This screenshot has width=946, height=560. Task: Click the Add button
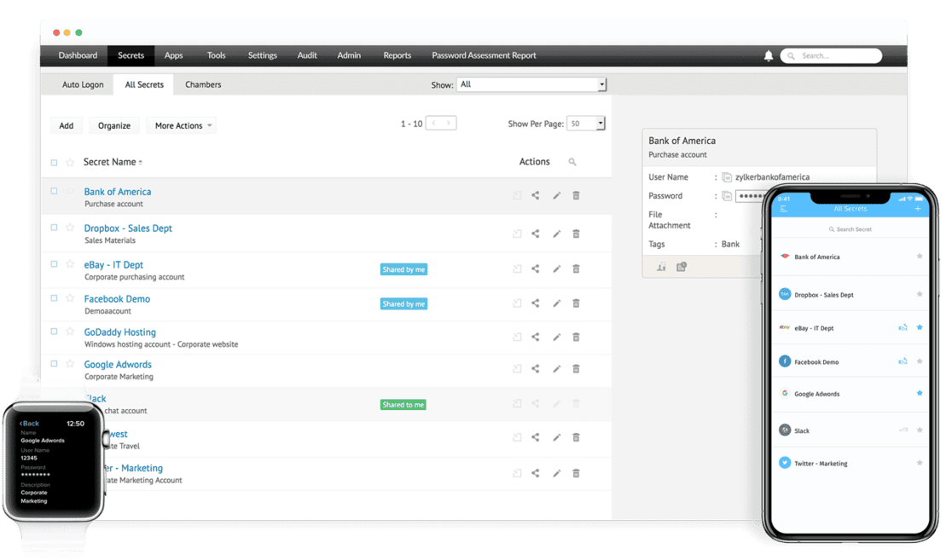pos(67,125)
